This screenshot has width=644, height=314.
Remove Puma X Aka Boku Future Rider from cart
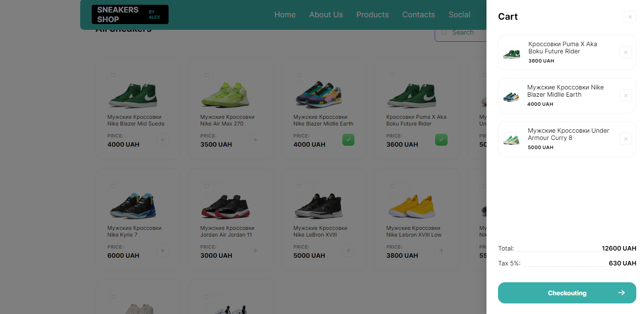click(625, 52)
